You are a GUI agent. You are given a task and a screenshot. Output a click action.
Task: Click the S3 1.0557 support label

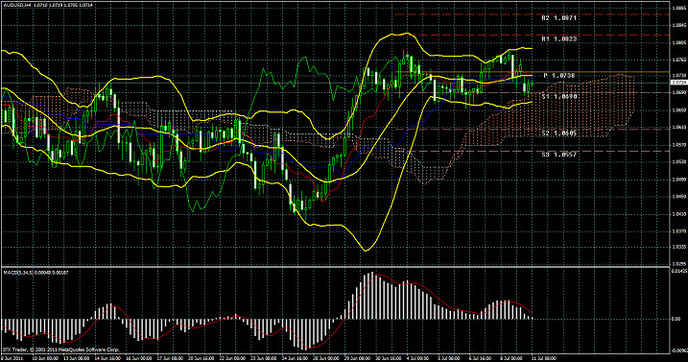point(559,154)
